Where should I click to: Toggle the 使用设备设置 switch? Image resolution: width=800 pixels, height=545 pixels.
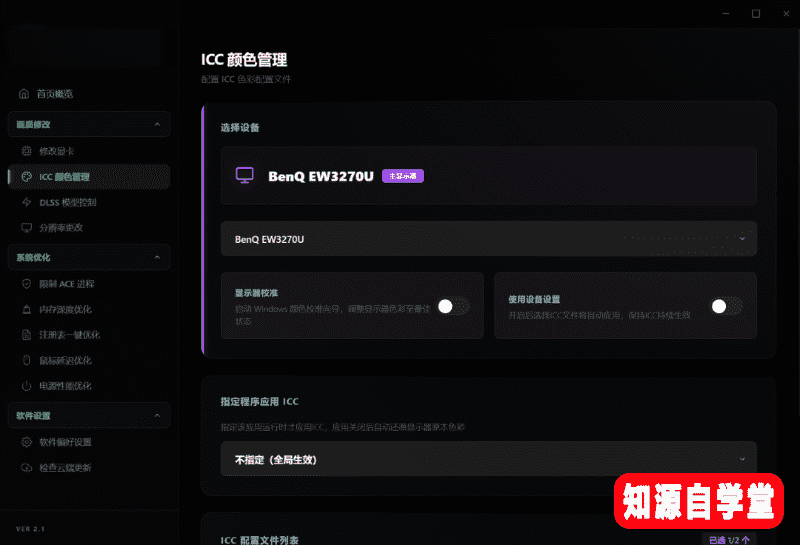[727, 306]
